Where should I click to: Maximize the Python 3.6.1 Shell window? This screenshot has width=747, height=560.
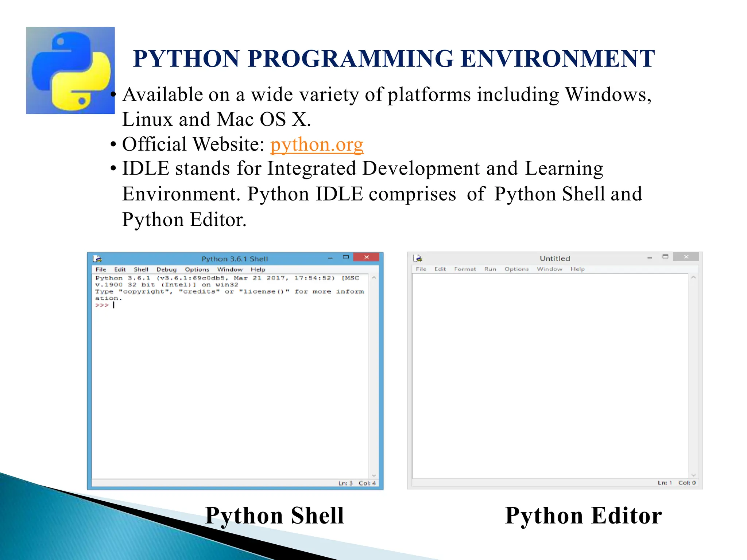tap(346, 257)
